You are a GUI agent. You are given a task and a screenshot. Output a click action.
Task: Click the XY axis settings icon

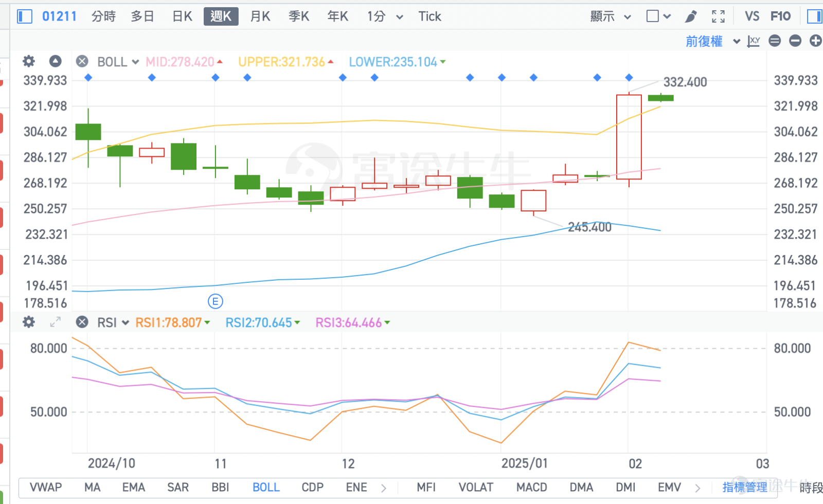click(x=754, y=41)
